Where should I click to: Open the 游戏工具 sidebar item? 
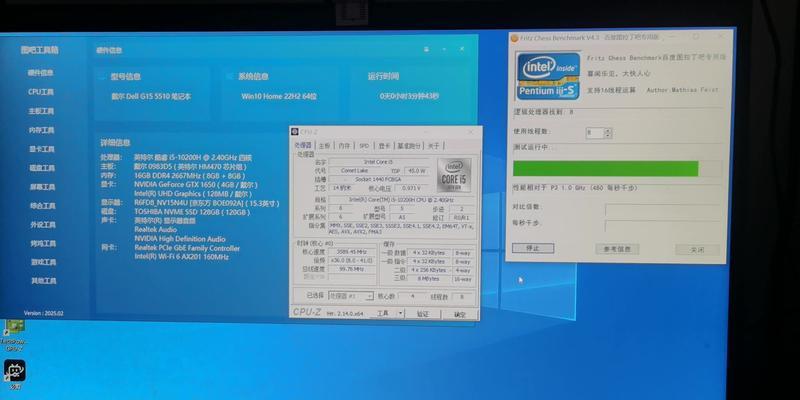(x=43, y=262)
